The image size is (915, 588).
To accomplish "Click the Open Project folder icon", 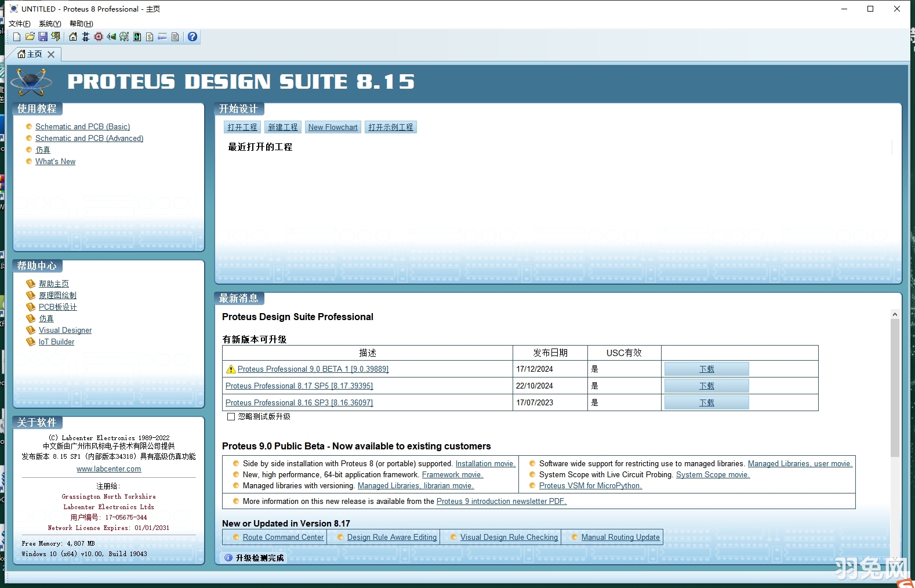I will [x=30, y=37].
